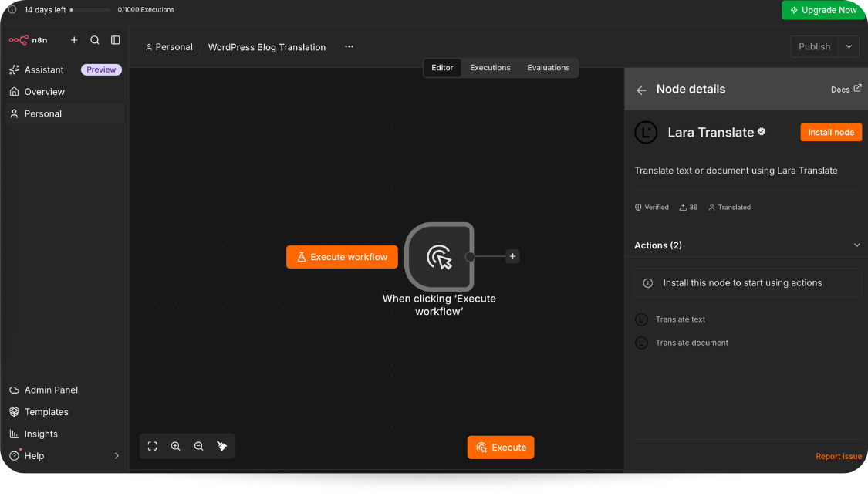
Task: Toggle the sidebar collapse panel icon
Action: click(115, 40)
